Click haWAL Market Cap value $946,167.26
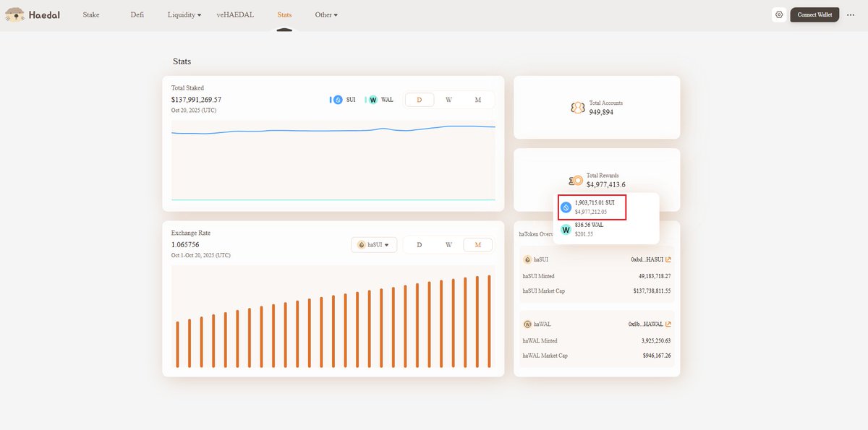This screenshot has height=430, width=868. [x=657, y=356]
